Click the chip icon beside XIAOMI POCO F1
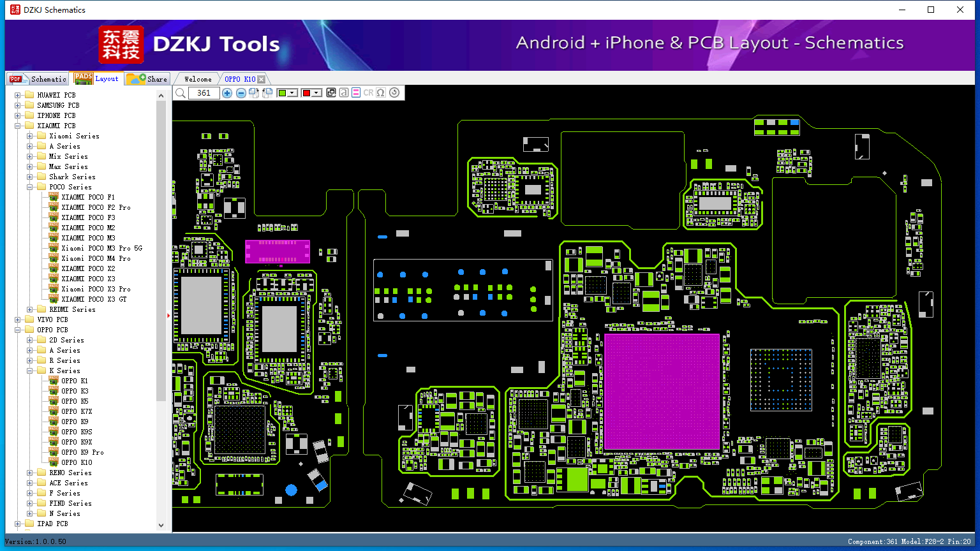Viewport: 980px width, 551px height. click(x=54, y=197)
